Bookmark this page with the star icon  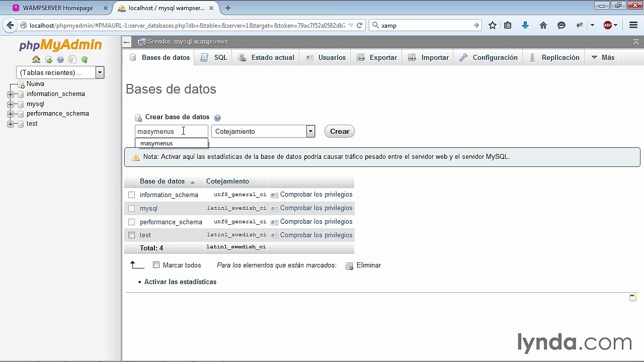493,25
